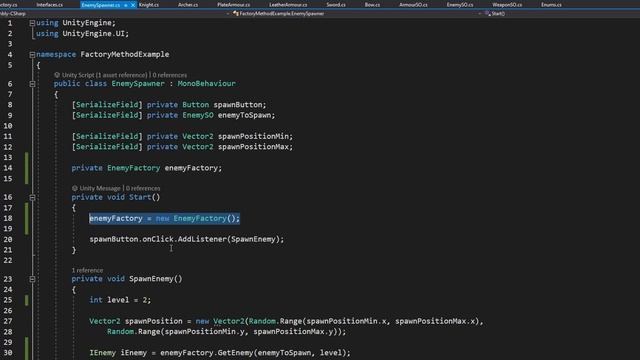Switch to the ArmourSO.cs tab
The image size is (640, 360).
pos(413,5)
